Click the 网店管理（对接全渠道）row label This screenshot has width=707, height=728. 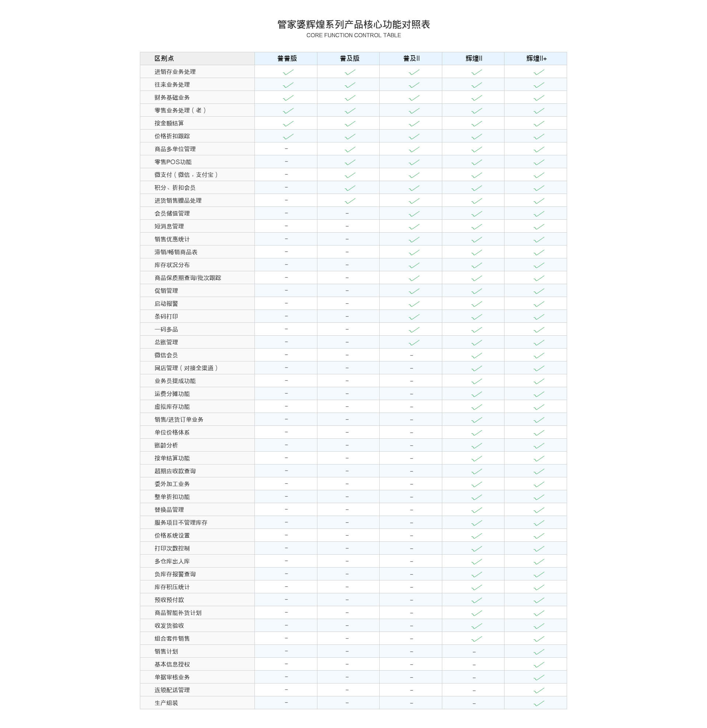click(186, 368)
